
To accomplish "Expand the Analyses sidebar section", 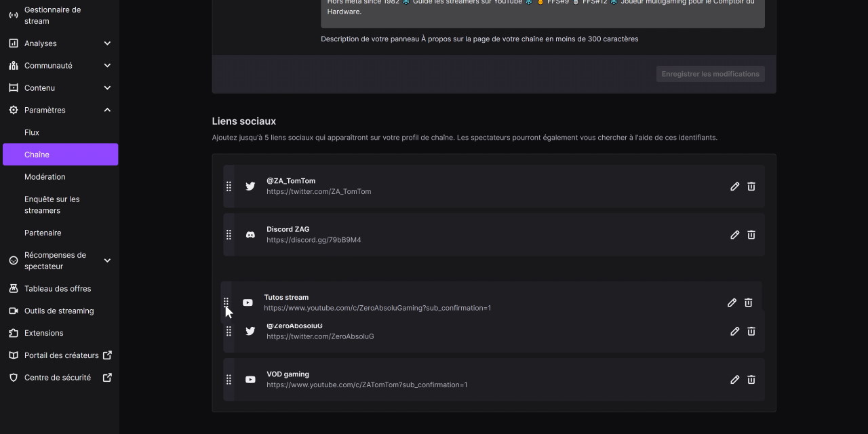I will click(x=107, y=43).
